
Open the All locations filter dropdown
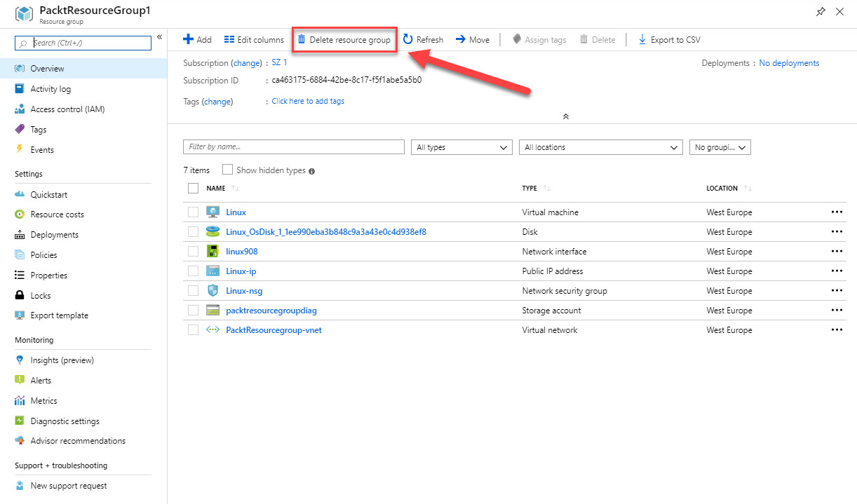(600, 147)
